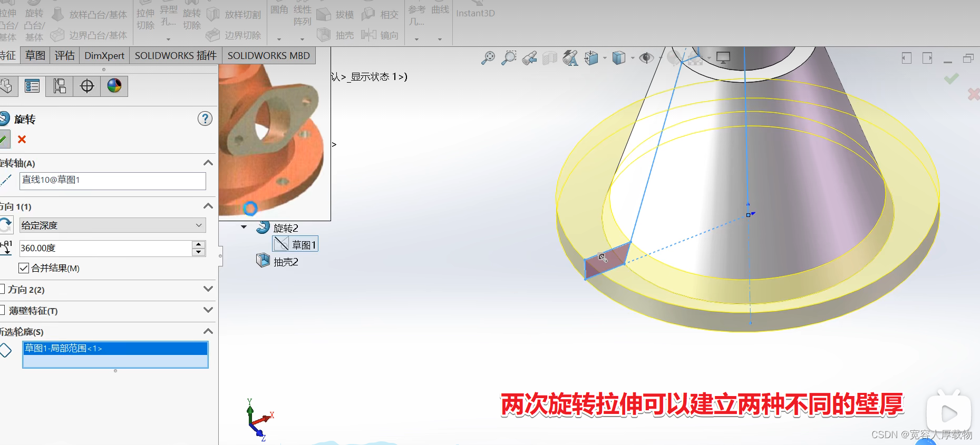Click the View Orientation cube icon

click(591, 58)
